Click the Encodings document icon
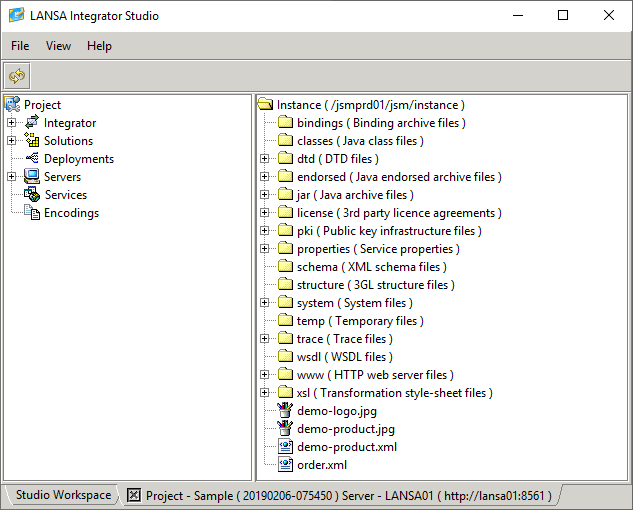The image size is (633, 510). click(x=32, y=213)
